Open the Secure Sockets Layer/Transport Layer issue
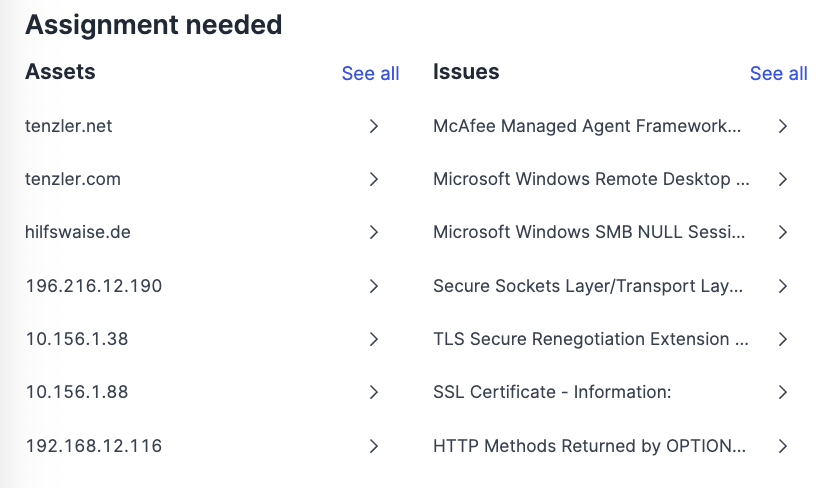 pyautogui.click(x=588, y=286)
